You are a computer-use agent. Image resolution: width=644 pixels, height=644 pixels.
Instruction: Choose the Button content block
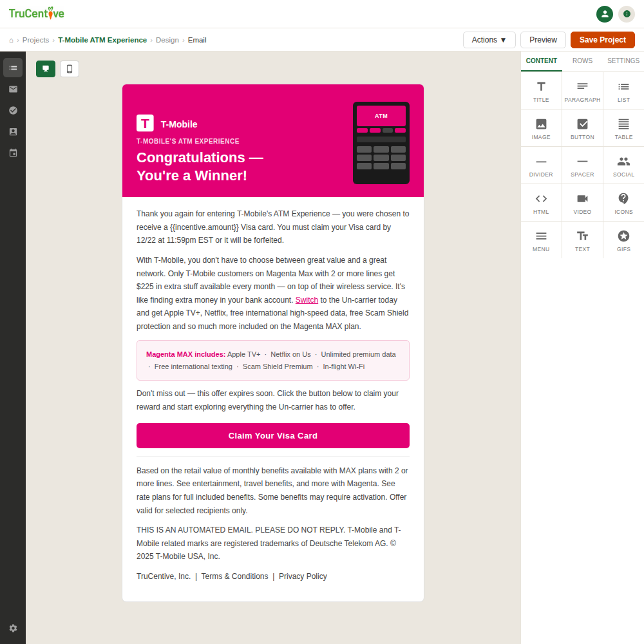(582, 128)
